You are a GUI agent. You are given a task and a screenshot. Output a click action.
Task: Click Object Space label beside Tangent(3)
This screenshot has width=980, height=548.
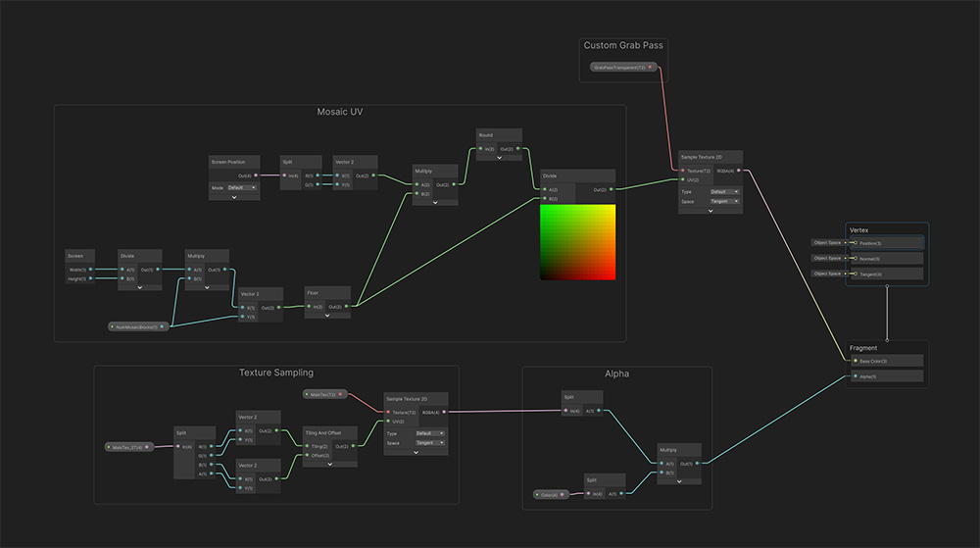[x=827, y=274]
